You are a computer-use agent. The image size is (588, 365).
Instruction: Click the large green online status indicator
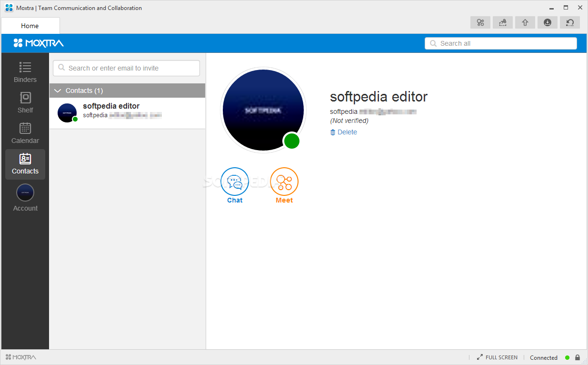(292, 141)
